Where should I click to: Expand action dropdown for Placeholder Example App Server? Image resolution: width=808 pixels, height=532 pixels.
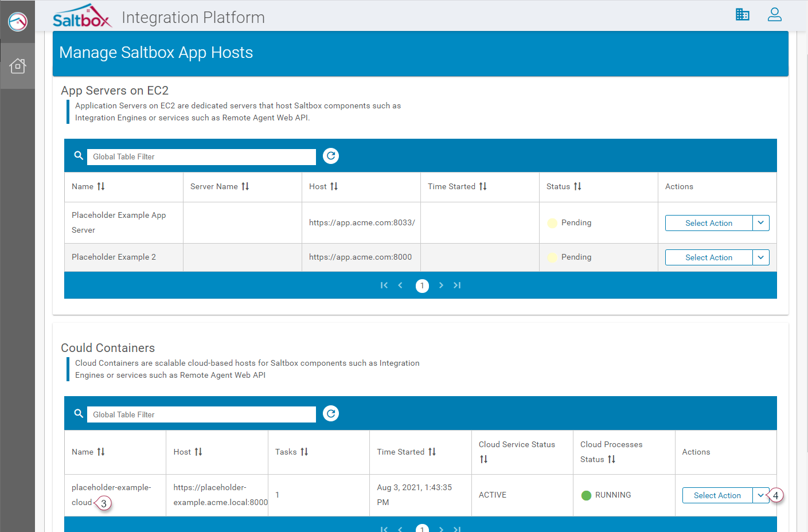[761, 223]
